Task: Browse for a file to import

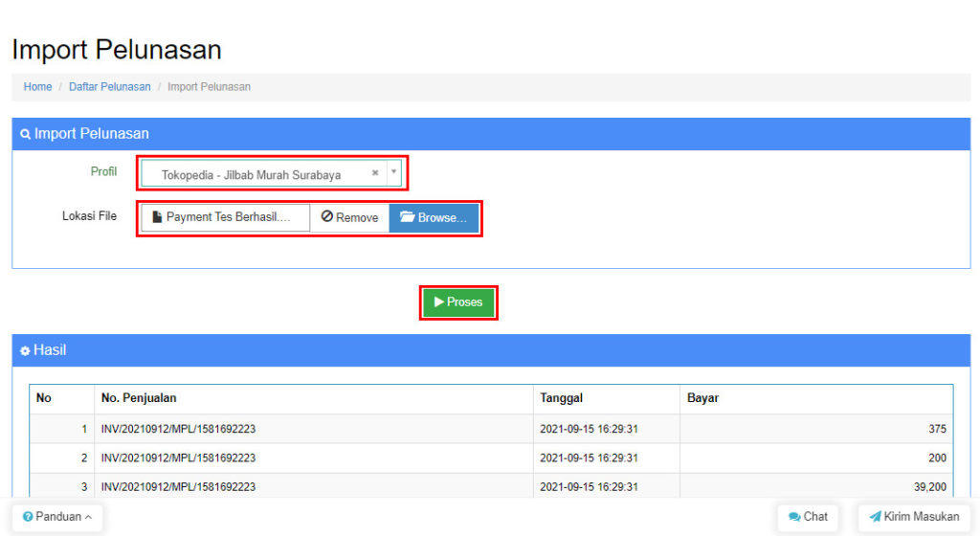Action: pos(434,217)
